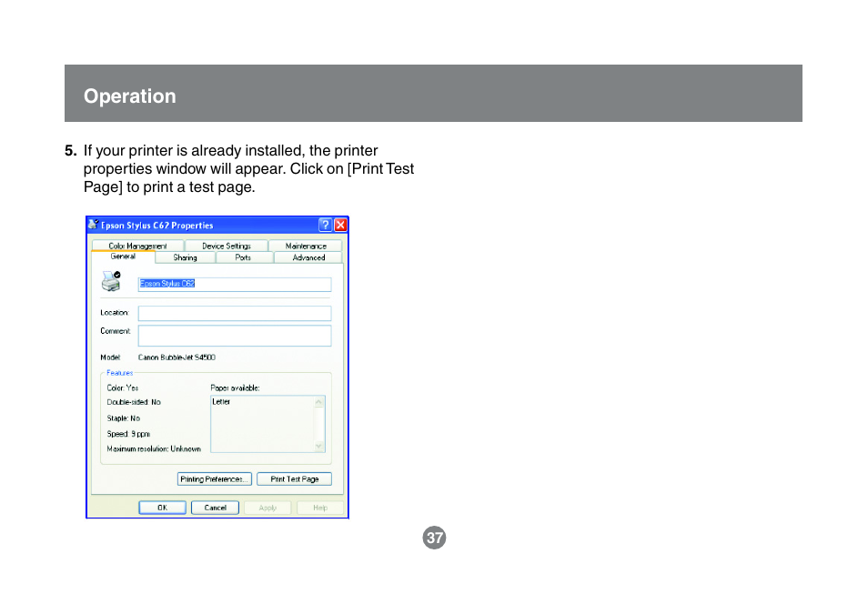Select the General tab

click(123, 257)
